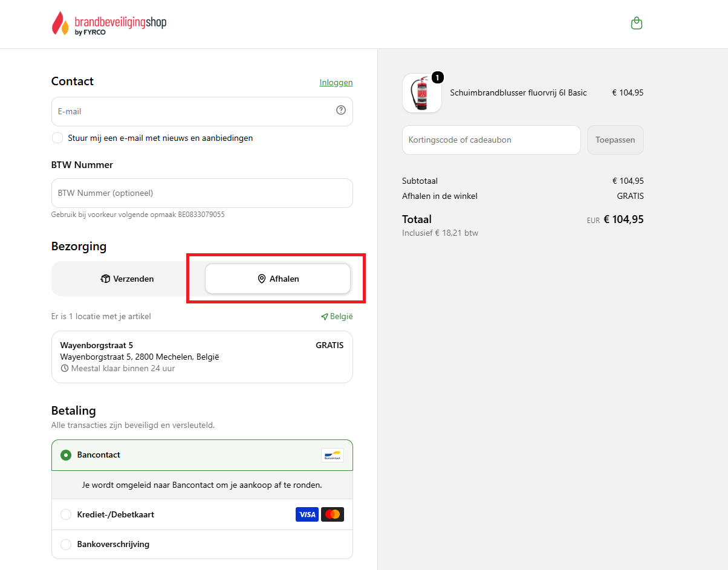Click the België location link

[x=337, y=316]
